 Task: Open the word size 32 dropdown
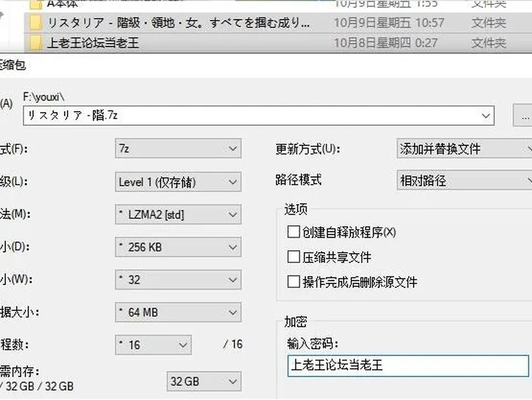click(178, 280)
